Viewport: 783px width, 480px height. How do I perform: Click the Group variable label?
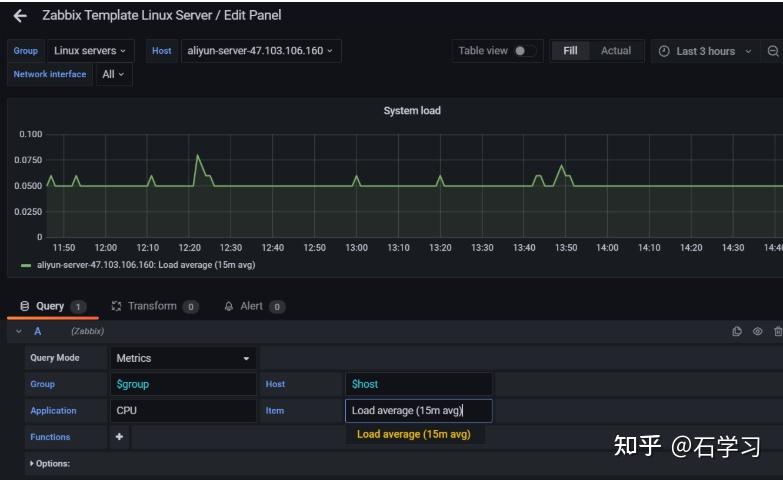pyautogui.click(x=25, y=51)
